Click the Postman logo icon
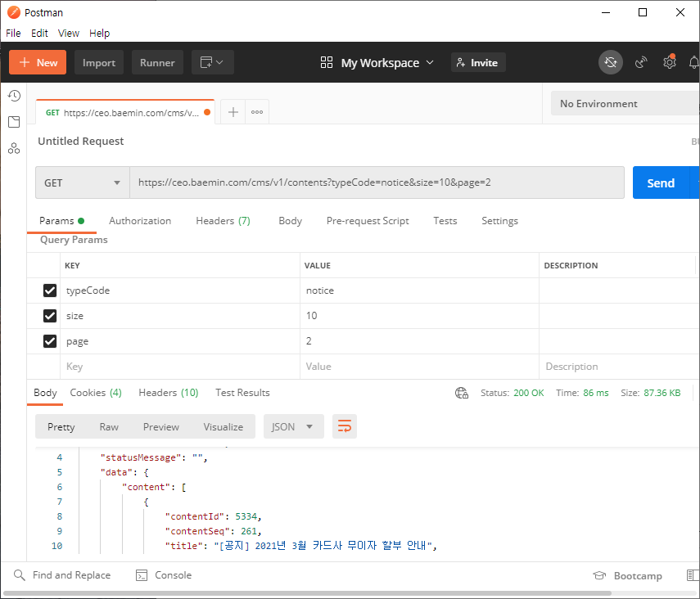The image size is (700, 599). 14,12
